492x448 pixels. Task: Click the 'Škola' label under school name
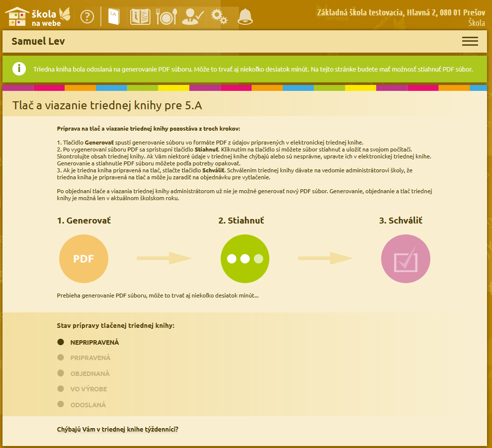pyautogui.click(x=477, y=22)
